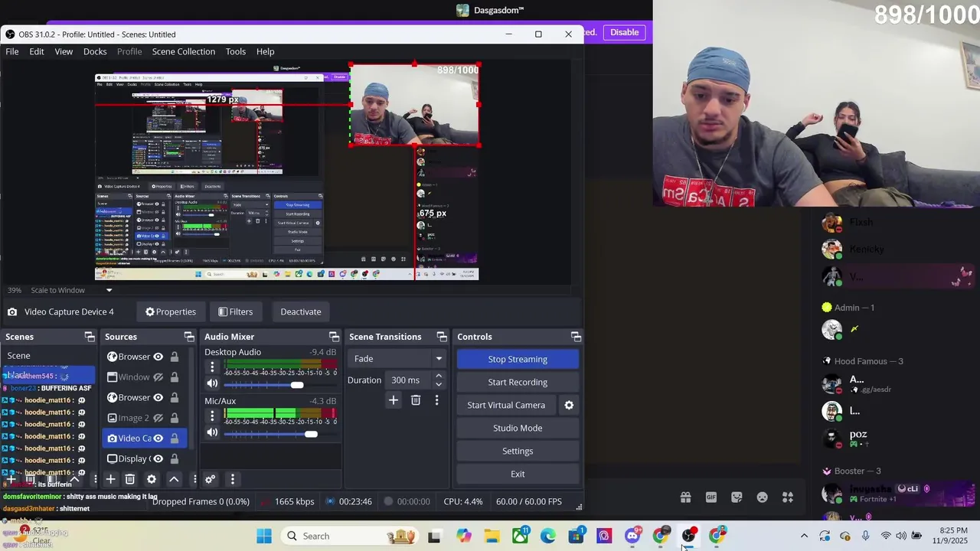The width and height of the screenshot is (980, 551).
Task: Open the Tools menu
Action: click(236, 51)
